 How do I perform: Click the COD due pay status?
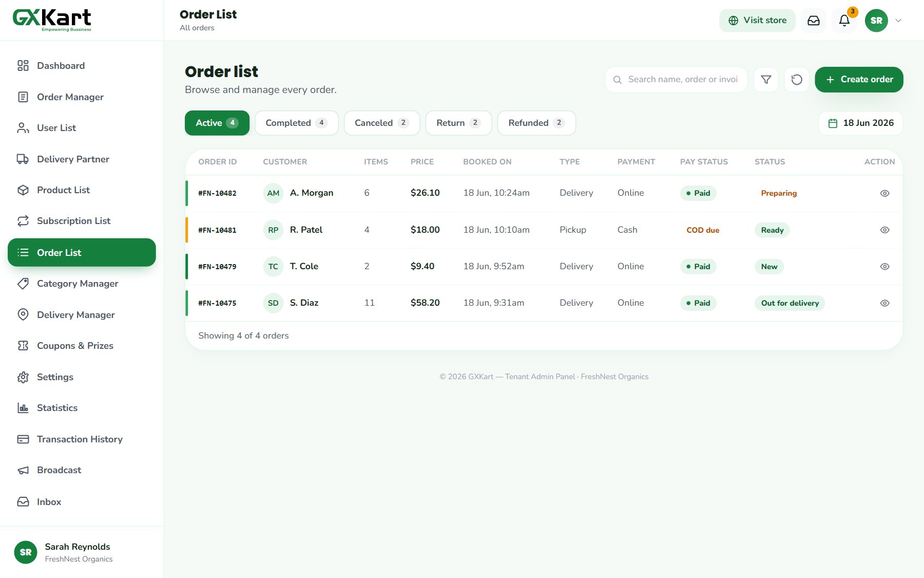coord(703,230)
